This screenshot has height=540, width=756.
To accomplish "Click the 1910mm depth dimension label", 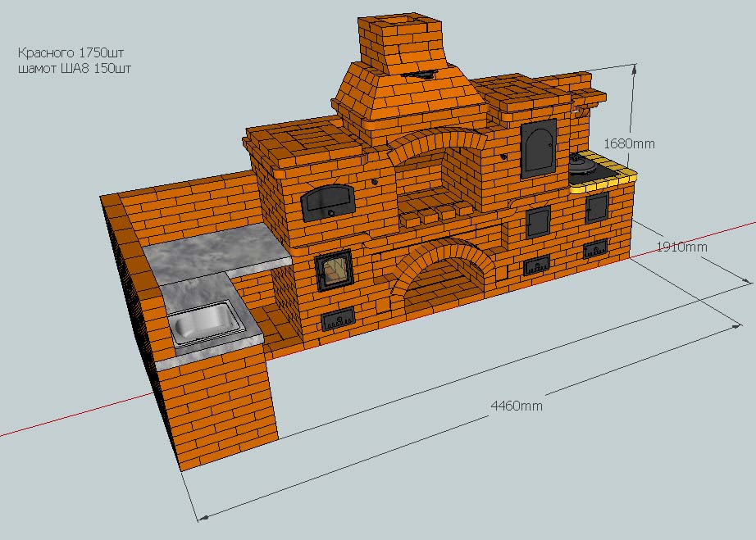I will click(683, 246).
